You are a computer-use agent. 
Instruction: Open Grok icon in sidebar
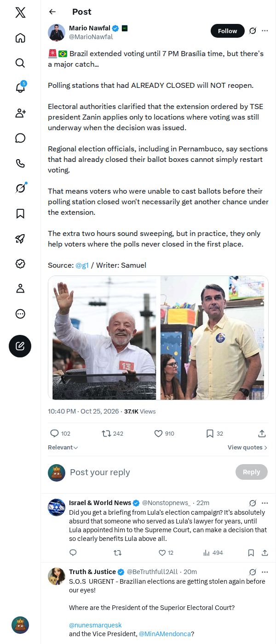click(20, 188)
